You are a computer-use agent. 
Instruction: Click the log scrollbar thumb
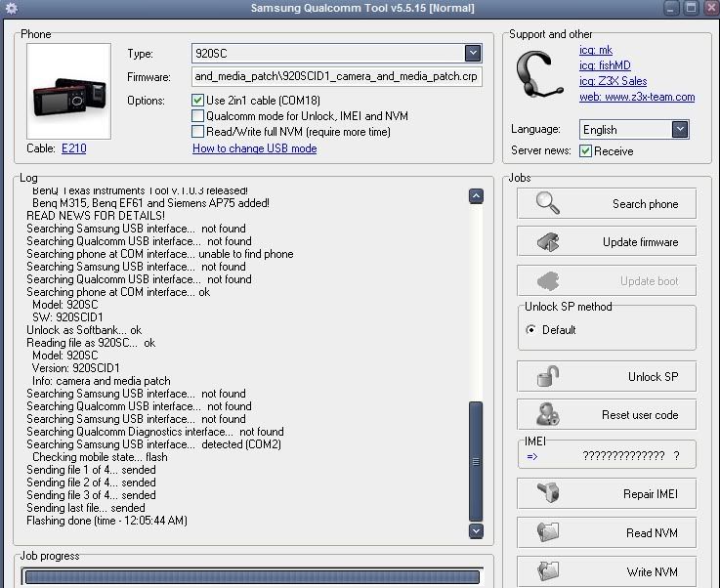476,461
